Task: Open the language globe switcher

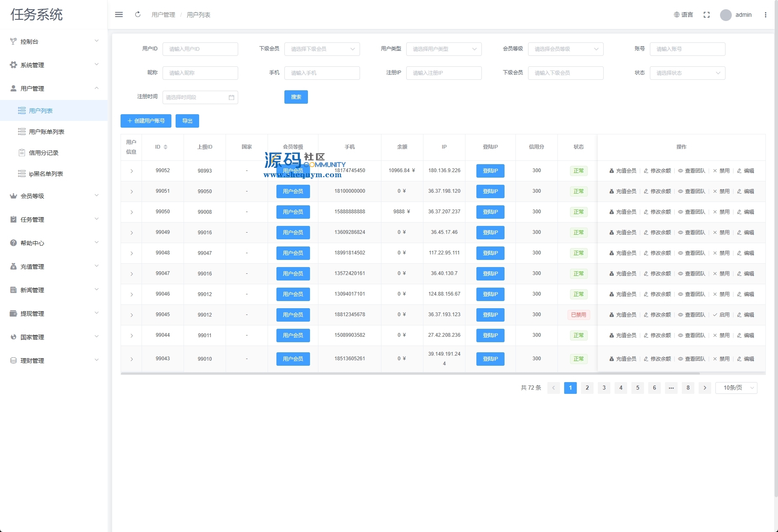Action: (x=683, y=15)
